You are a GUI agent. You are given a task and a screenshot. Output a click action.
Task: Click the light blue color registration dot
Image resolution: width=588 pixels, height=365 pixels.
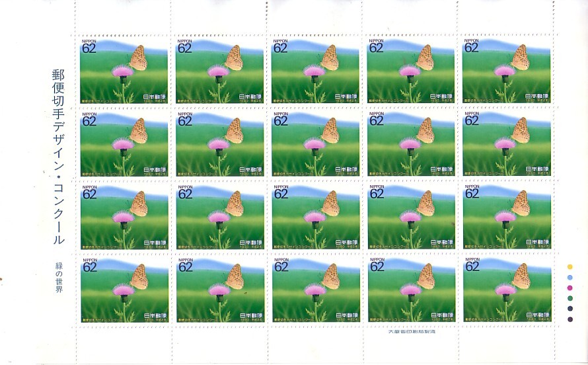pyautogui.click(x=570, y=278)
